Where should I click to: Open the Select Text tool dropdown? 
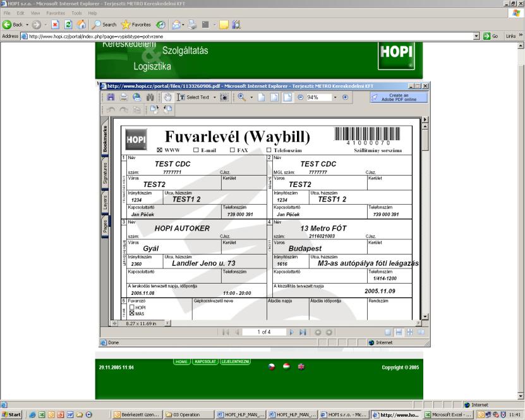pyautogui.click(x=215, y=97)
